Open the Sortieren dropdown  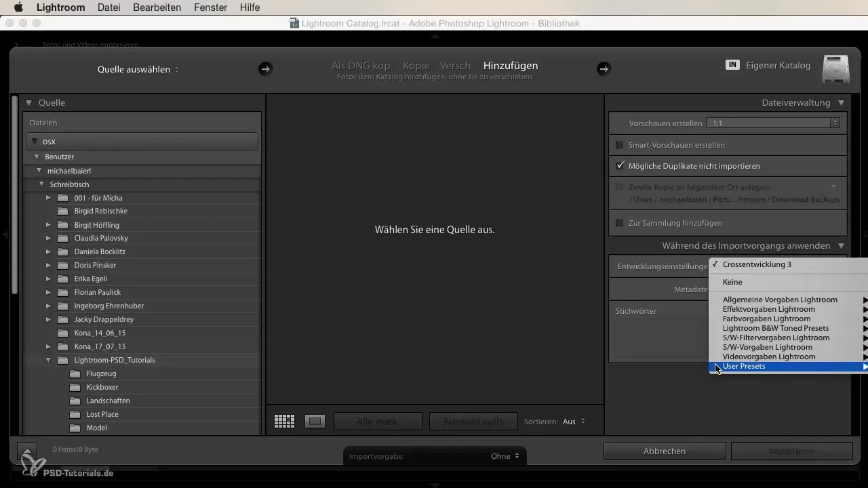574,422
